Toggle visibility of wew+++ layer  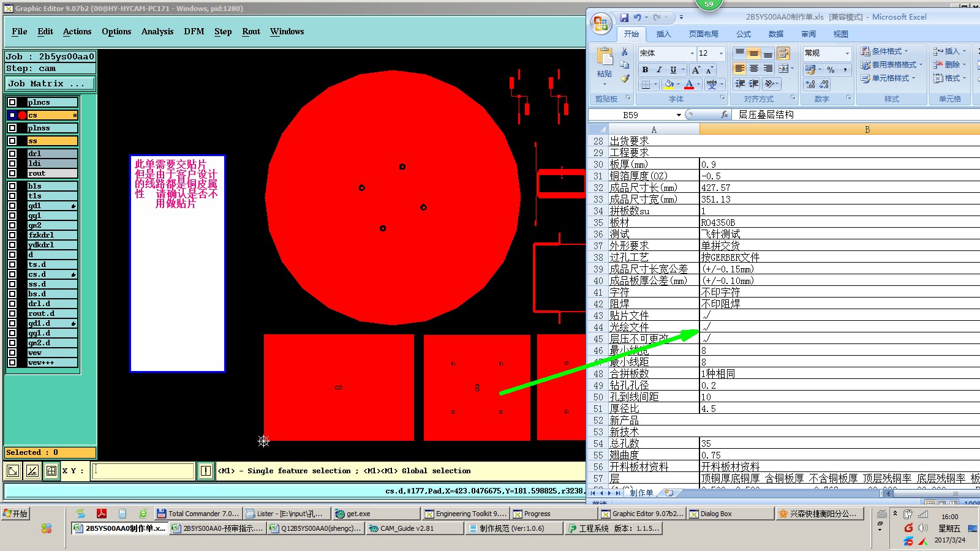click(12, 362)
